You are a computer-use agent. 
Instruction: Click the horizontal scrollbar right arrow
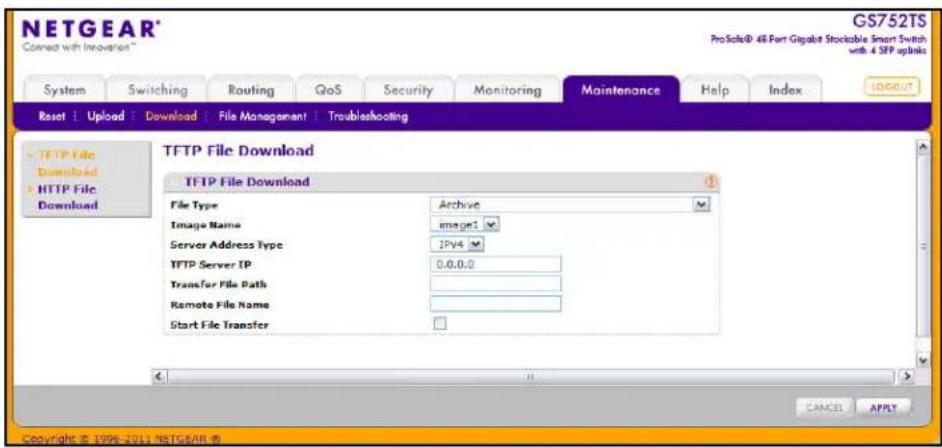click(907, 377)
